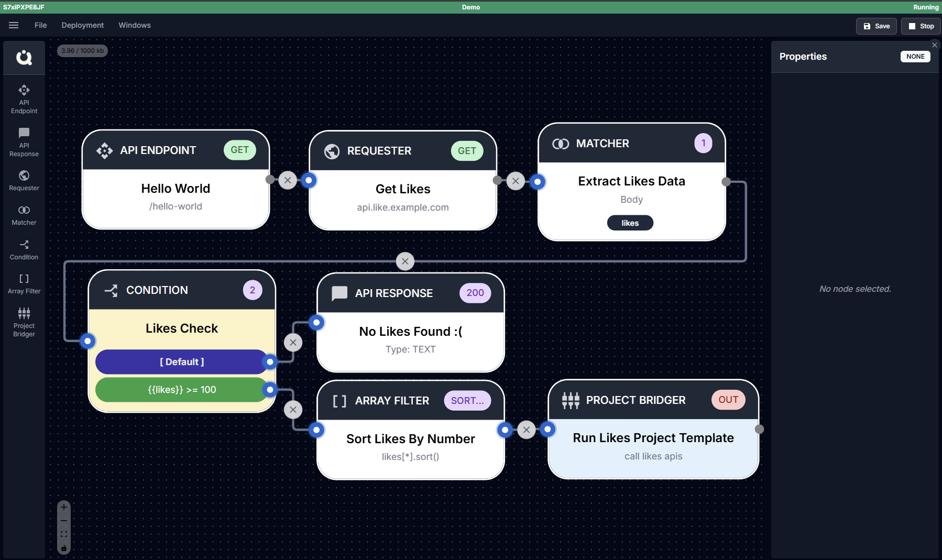Viewport: 942px width, 560px height.
Task: Click the Run Likes Project Template output port
Action: [x=759, y=430]
